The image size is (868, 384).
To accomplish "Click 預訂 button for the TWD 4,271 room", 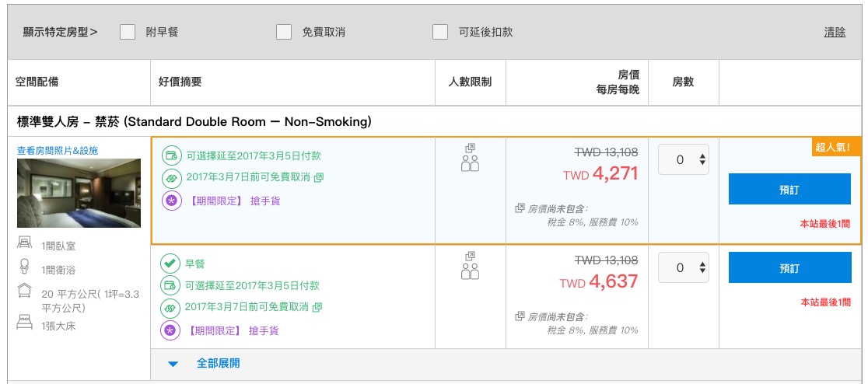I will click(789, 189).
